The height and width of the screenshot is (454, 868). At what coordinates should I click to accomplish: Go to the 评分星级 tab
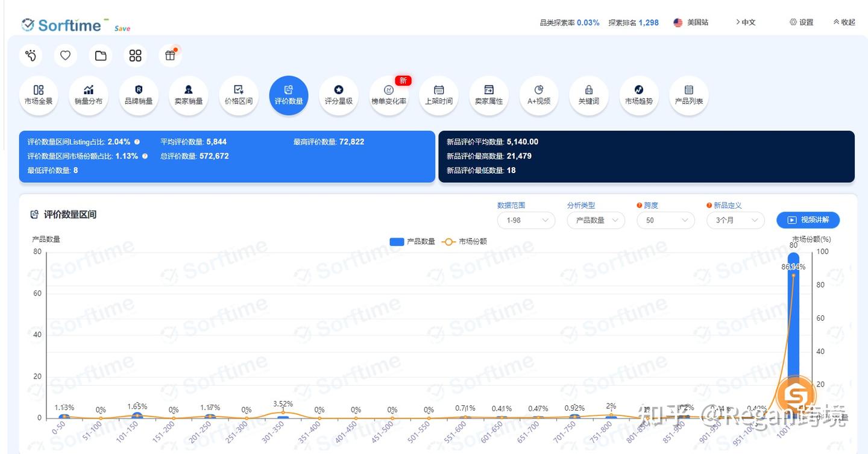tap(339, 95)
